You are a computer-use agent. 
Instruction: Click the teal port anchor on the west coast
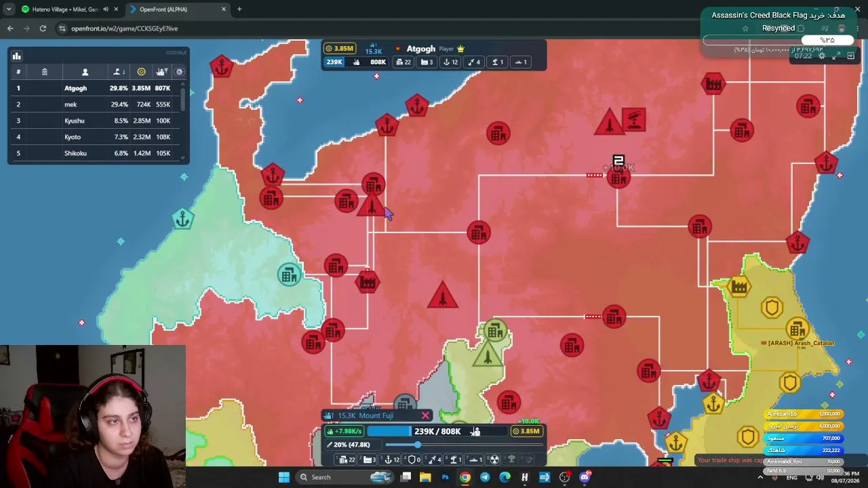click(182, 220)
